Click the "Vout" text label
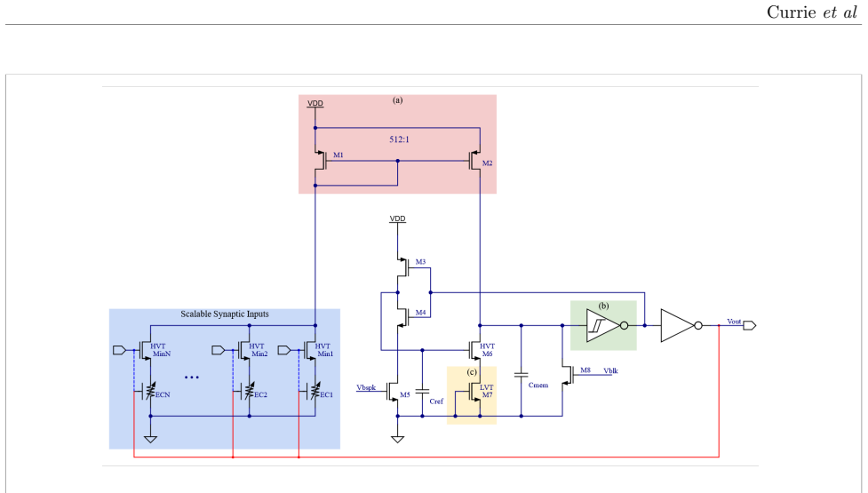The height and width of the screenshot is (493, 868). point(734,322)
